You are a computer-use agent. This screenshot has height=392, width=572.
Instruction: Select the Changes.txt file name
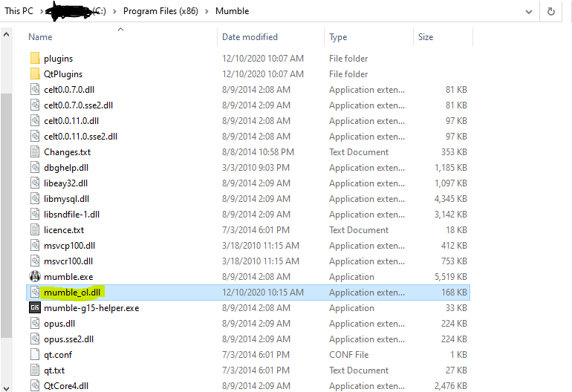[67, 152]
